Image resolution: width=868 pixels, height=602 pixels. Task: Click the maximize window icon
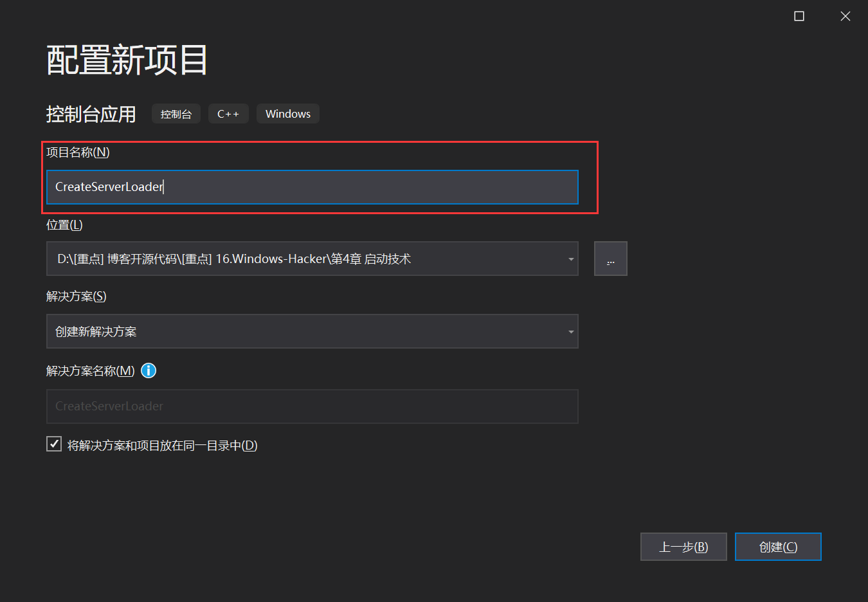(799, 16)
